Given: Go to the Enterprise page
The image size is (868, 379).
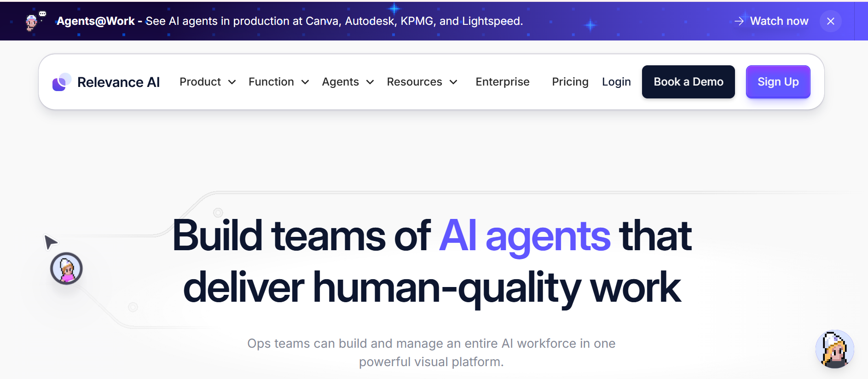Looking at the screenshot, I should tap(503, 82).
